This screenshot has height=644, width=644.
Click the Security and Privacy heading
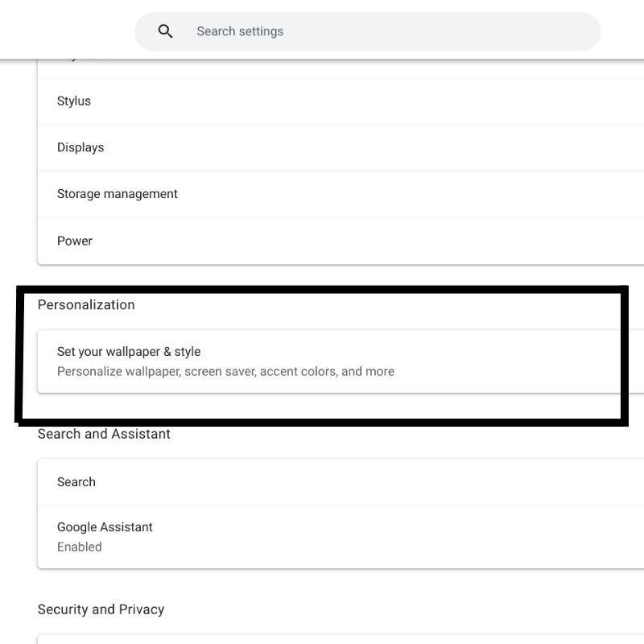pyautogui.click(x=101, y=609)
